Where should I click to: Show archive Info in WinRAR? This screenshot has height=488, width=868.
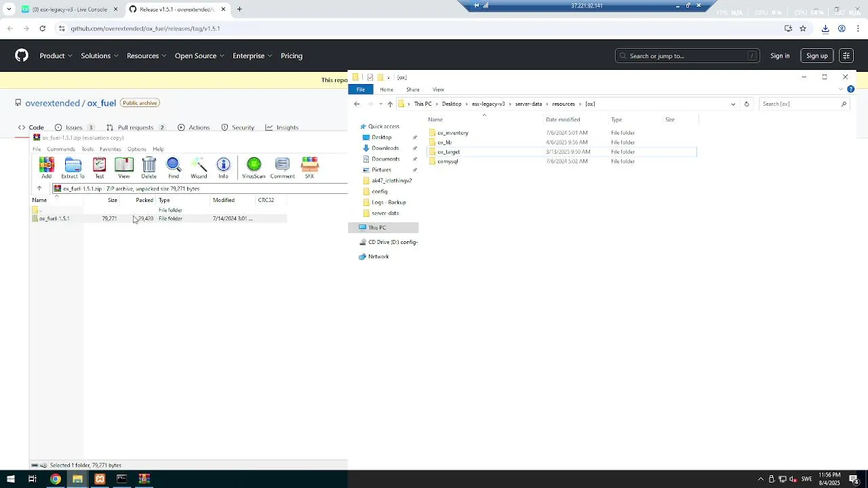pos(223,167)
